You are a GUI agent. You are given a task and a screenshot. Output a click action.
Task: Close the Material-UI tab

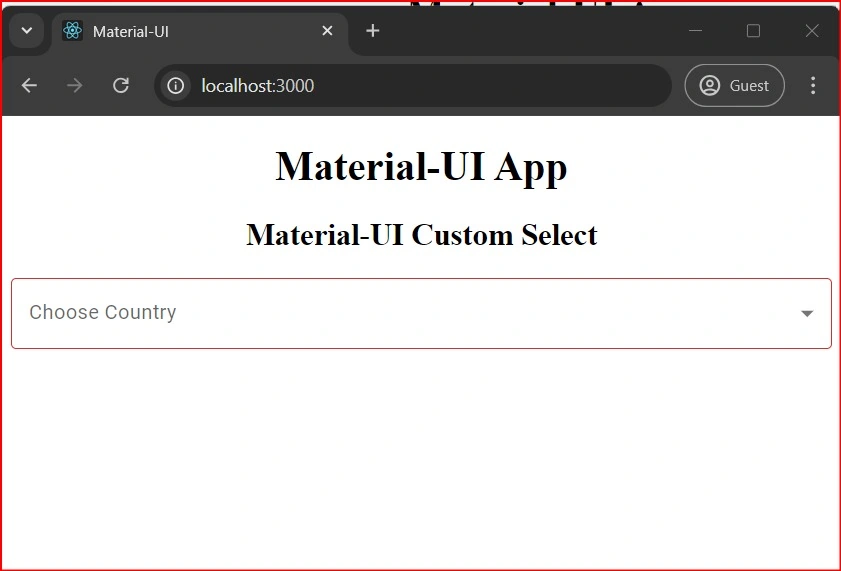pyautogui.click(x=327, y=31)
